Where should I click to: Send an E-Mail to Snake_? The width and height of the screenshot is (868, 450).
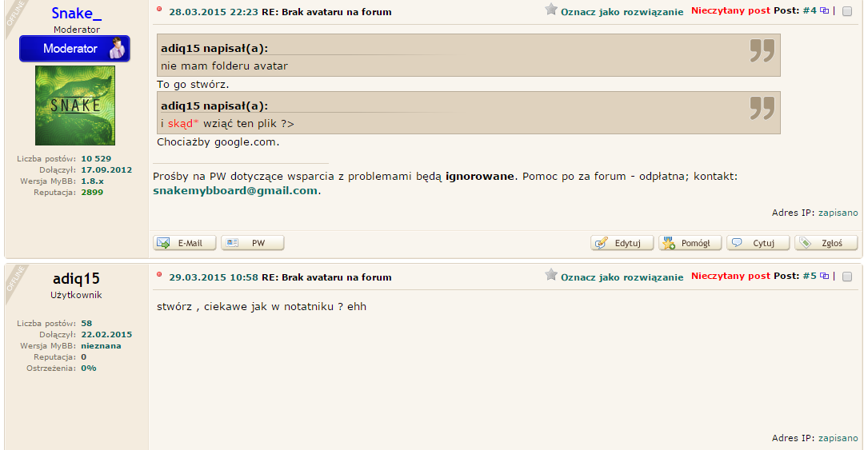[x=184, y=243]
